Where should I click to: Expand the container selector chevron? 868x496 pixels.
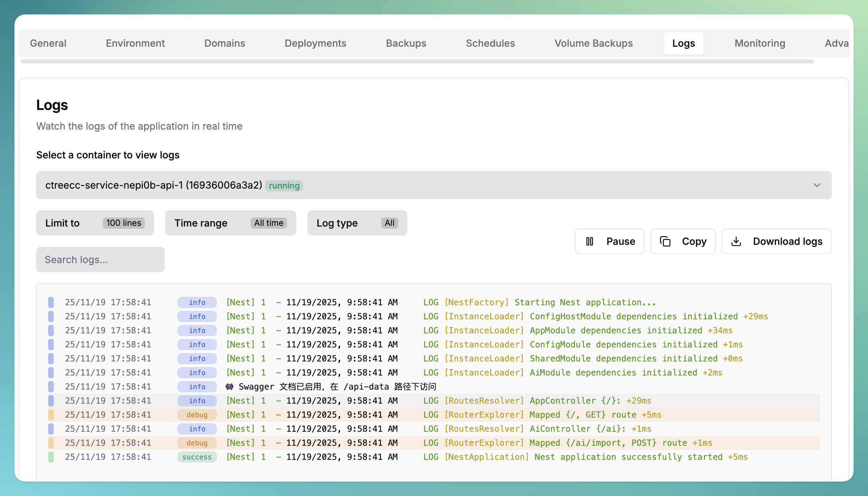click(x=817, y=185)
